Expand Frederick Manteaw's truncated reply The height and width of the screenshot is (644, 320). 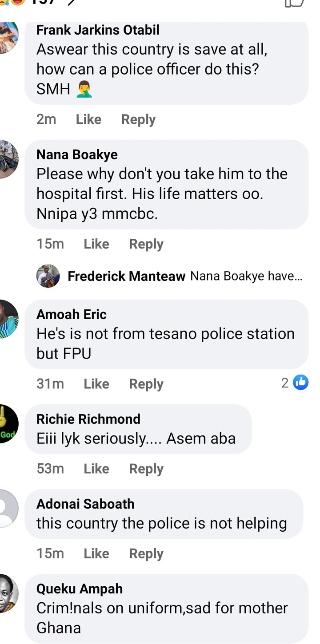(246, 276)
